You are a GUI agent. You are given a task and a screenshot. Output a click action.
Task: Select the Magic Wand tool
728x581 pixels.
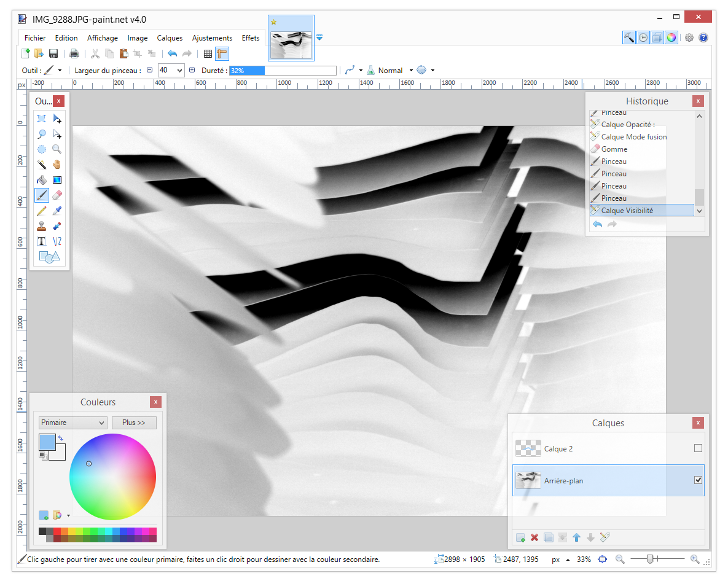click(42, 165)
